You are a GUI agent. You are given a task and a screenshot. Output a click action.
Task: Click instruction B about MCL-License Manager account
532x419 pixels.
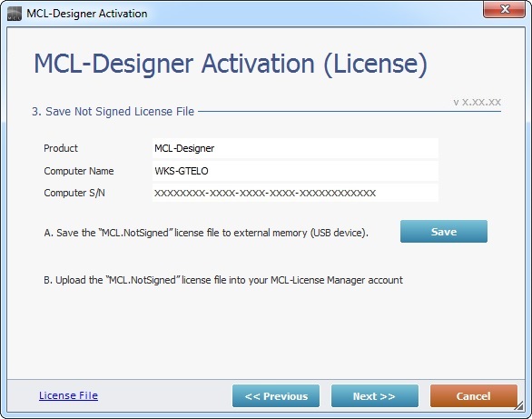click(x=223, y=280)
